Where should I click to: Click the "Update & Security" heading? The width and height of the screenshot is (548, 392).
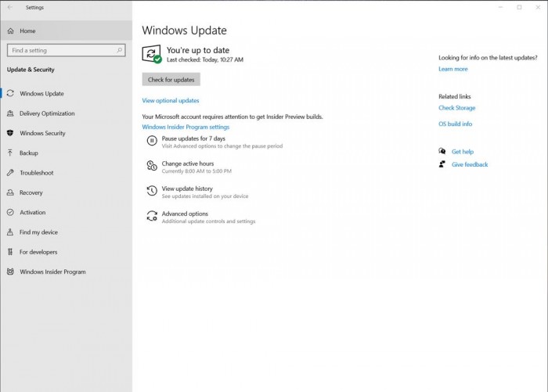click(x=31, y=69)
